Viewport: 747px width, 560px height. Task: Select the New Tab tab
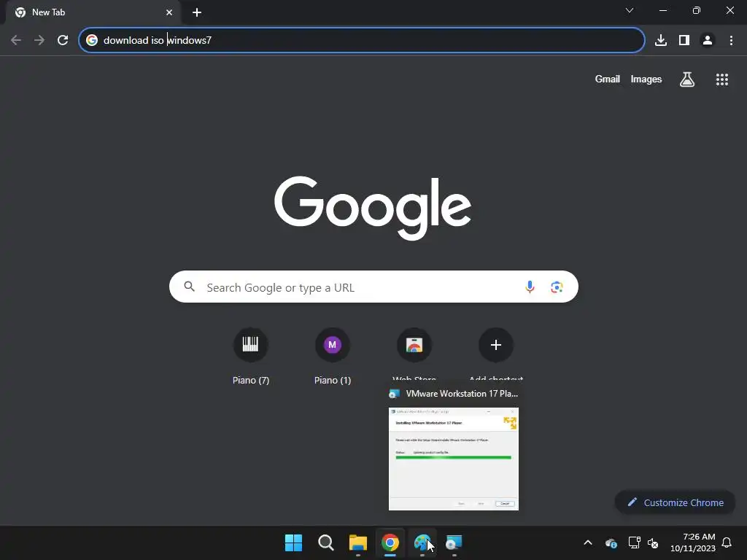93,12
